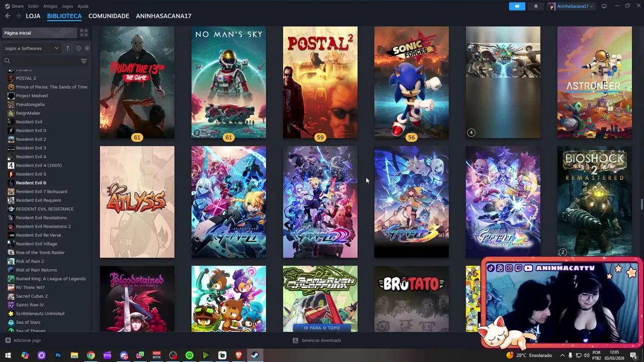
Task: Click the IR PARA O TOPO button
Action: coord(321,328)
